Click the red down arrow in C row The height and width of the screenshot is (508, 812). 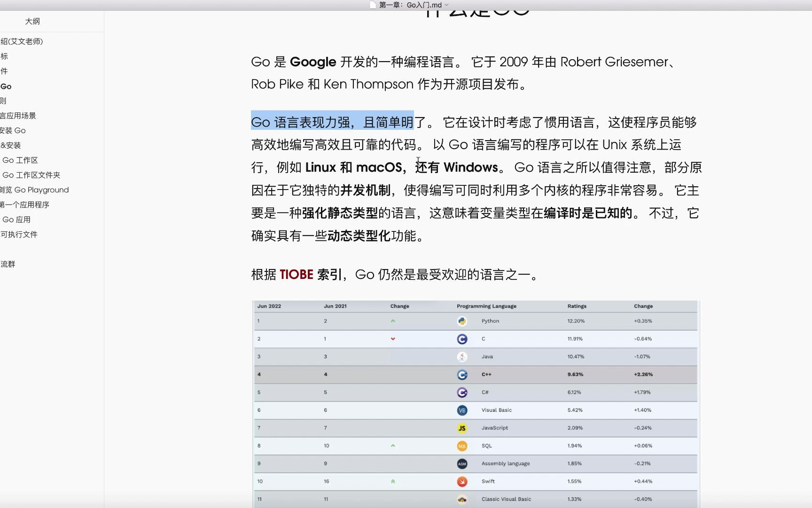click(393, 339)
